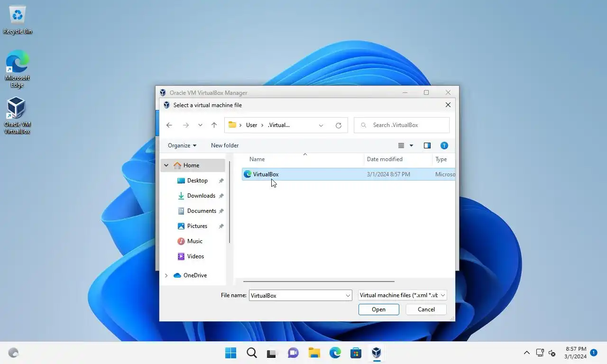This screenshot has width=607, height=364.
Task: Expand the File name dropdown arrow
Action: tap(348, 295)
